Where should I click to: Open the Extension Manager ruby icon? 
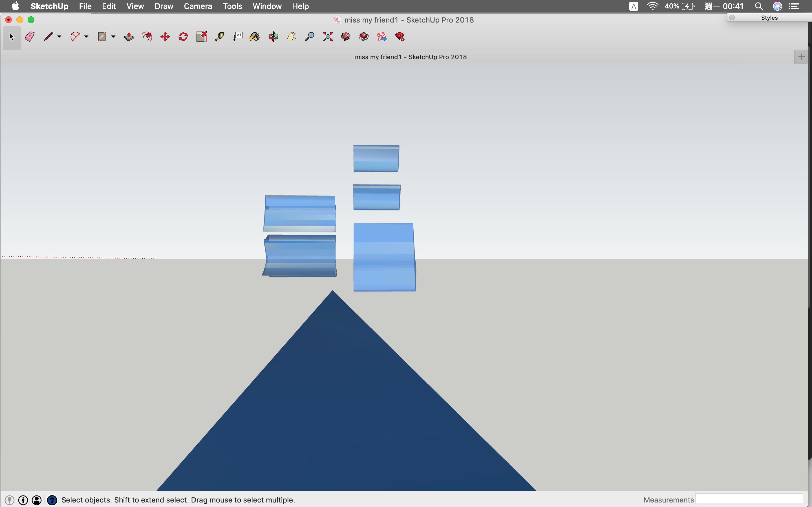(x=400, y=37)
